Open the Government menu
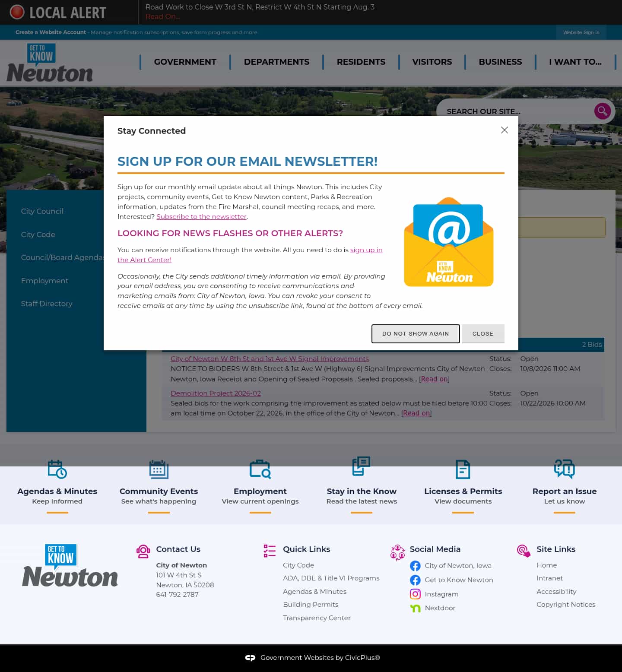 tap(185, 62)
